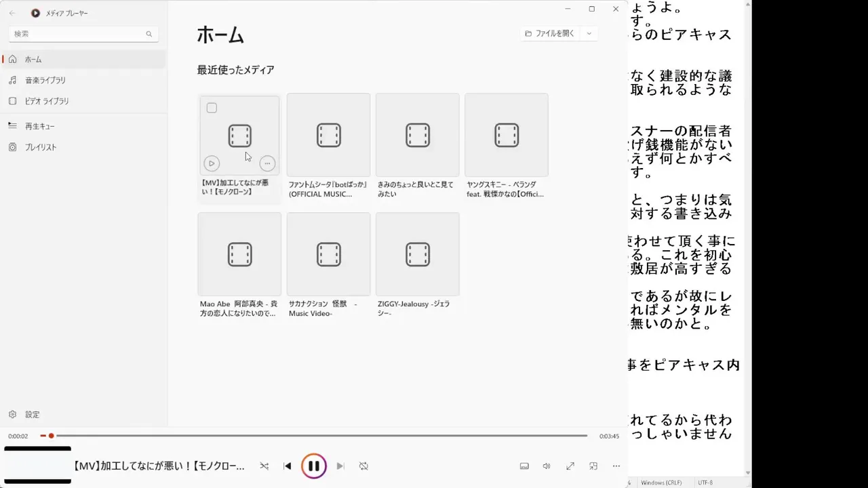
Task: Pause the current playback
Action: 314,466
